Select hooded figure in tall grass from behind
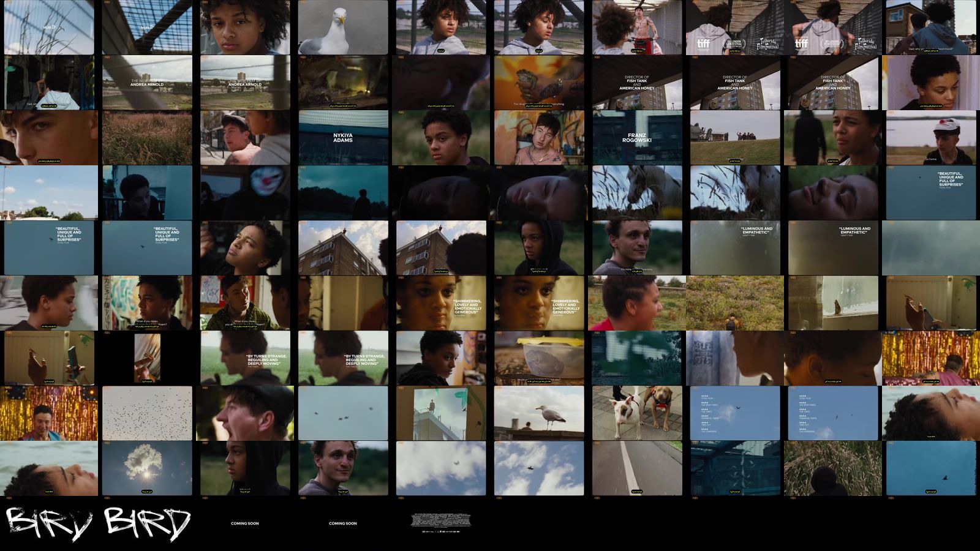The image size is (980, 551). click(x=833, y=468)
